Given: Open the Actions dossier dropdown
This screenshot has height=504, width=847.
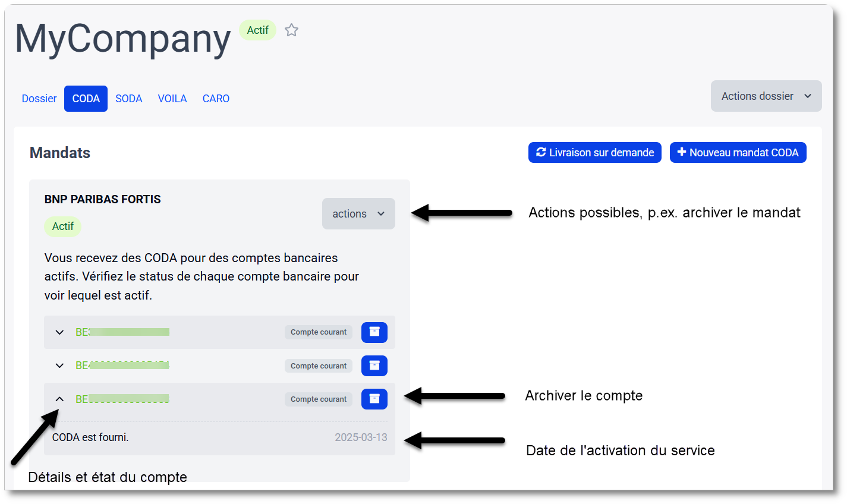Looking at the screenshot, I should [766, 96].
